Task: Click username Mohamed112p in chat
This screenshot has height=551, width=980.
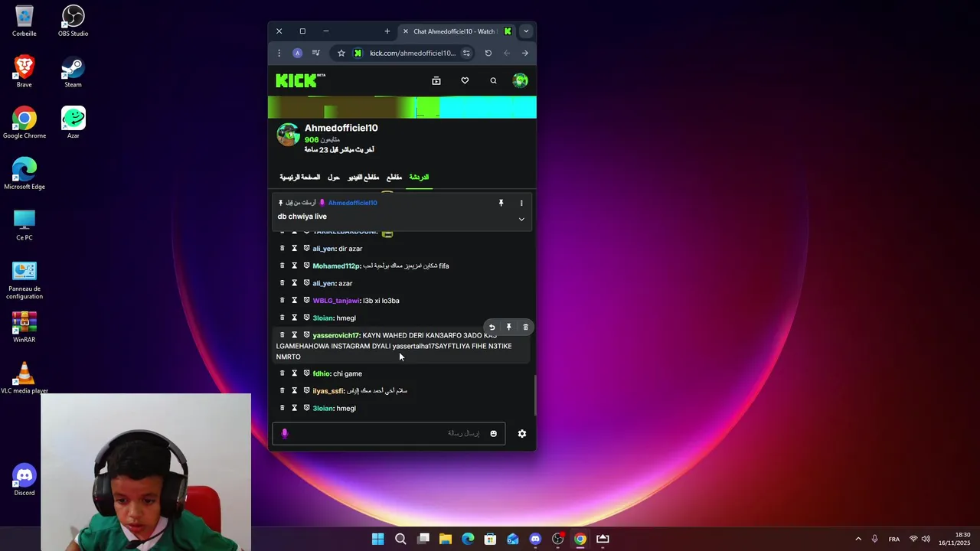Action: [335, 266]
